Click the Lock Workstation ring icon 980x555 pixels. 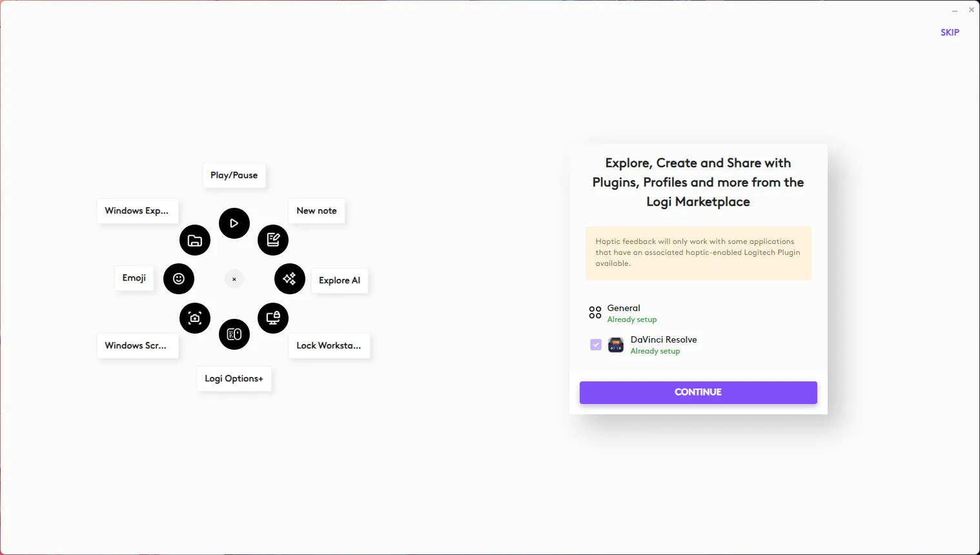[273, 318]
